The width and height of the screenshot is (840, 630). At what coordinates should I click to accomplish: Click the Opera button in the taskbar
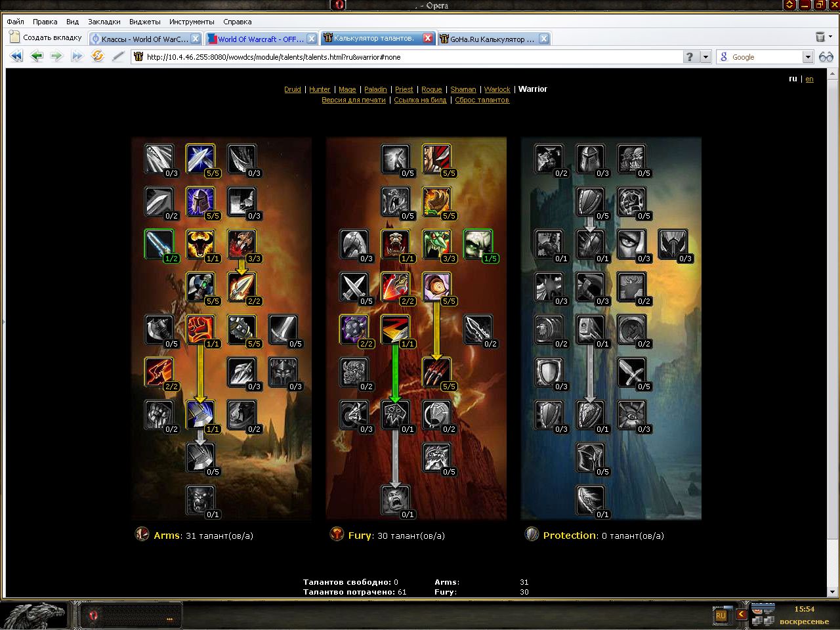[x=131, y=616]
